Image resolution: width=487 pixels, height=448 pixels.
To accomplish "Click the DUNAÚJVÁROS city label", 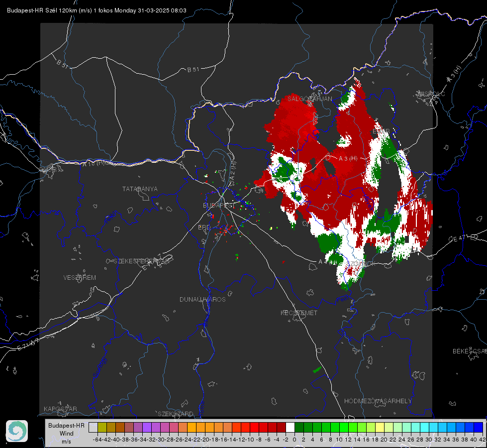I will (x=202, y=299).
